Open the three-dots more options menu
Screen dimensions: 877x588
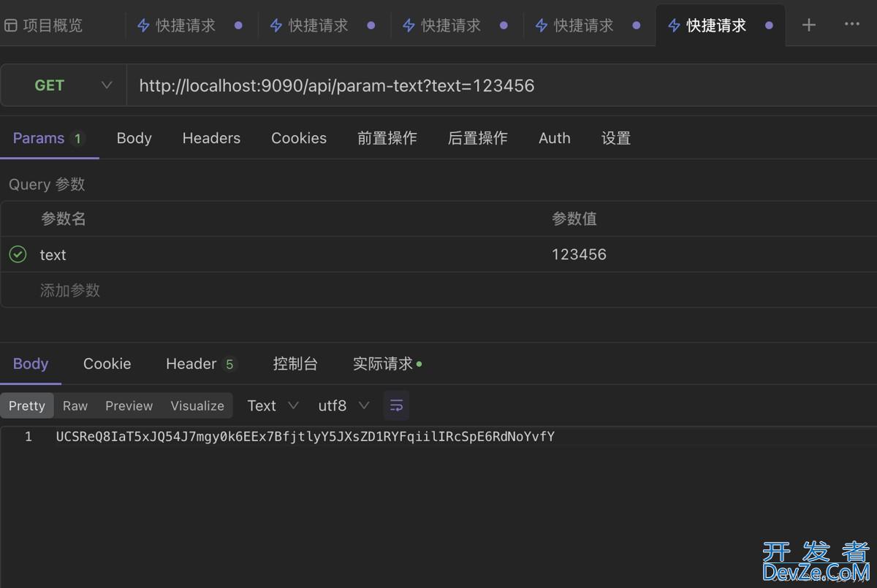pyautogui.click(x=851, y=24)
